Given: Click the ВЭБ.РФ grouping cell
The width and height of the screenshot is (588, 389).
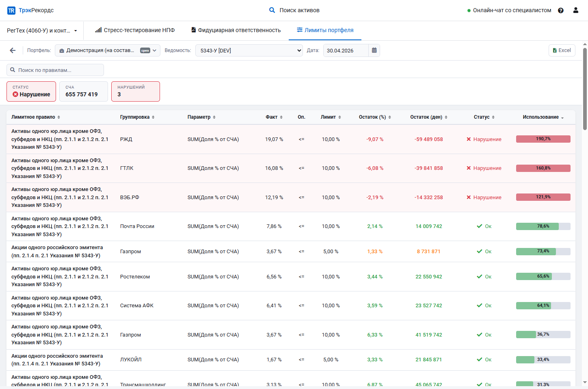Looking at the screenshot, I should click(x=130, y=198).
